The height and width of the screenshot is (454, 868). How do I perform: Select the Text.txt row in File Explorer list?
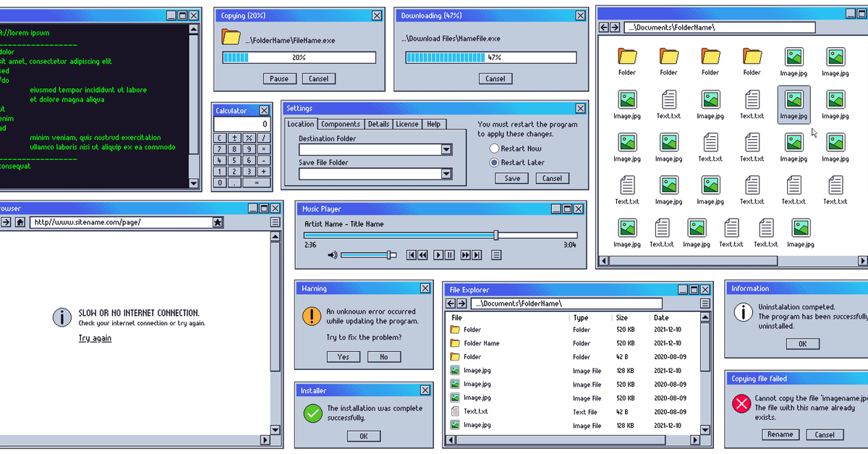tap(574, 411)
